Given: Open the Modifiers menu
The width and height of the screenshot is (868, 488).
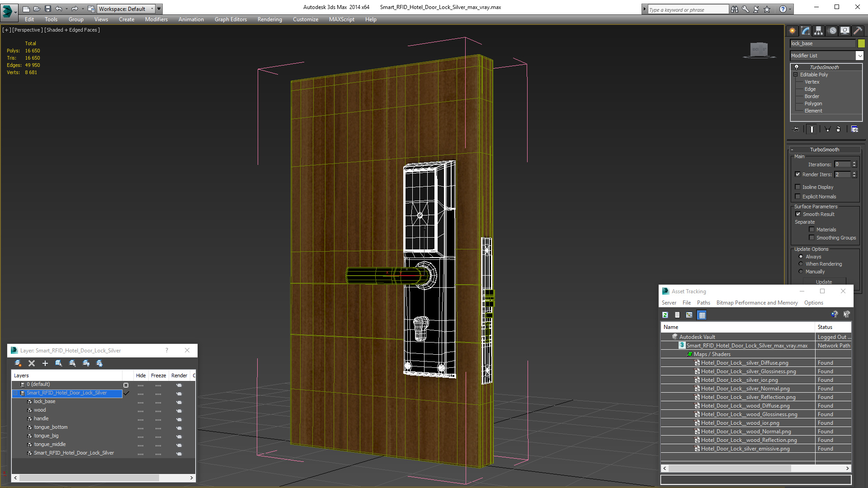Looking at the screenshot, I should coord(156,19).
